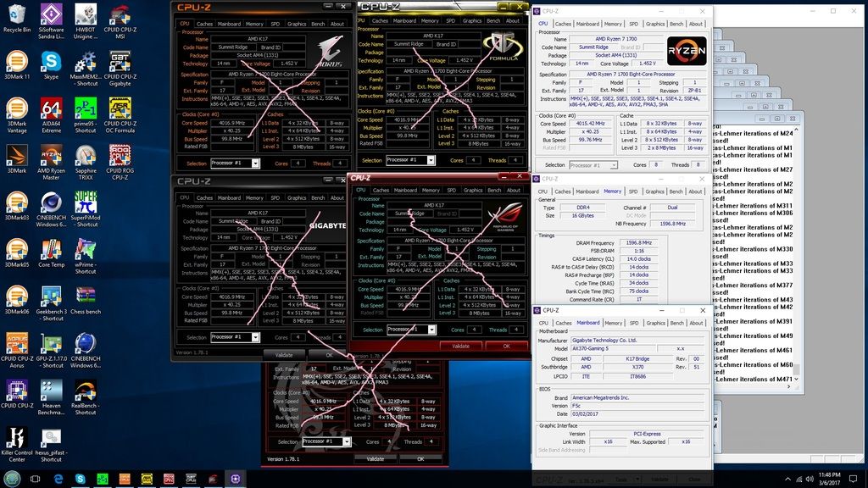Open About tab in the red ROG CPU-Z
868x488 pixels.
click(514, 191)
